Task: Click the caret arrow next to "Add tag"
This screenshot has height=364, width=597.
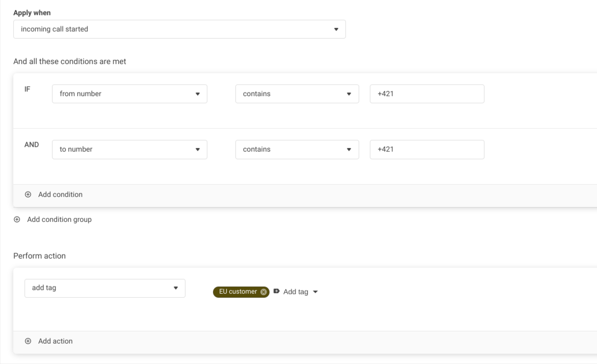Action: 315,292
